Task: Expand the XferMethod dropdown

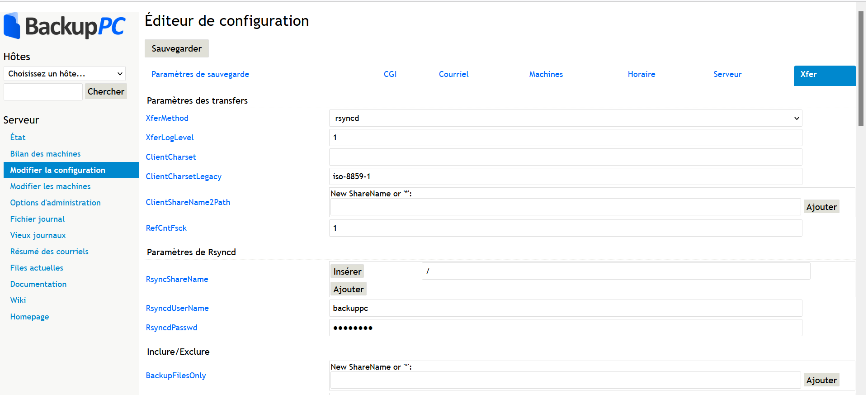Action: pos(565,118)
